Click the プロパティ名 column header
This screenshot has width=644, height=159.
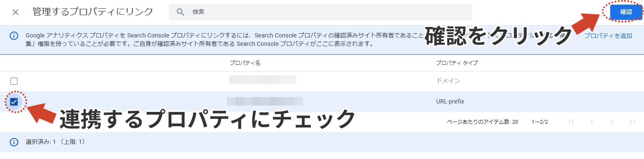pos(245,63)
